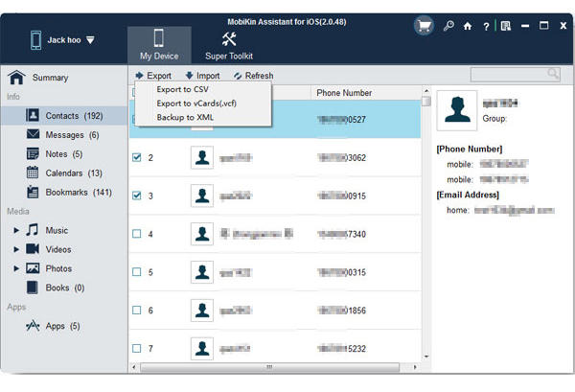This screenshot has width=575, height=392.
Task: Check contact row 4 checkbox
Action: (x=136, y=234)
